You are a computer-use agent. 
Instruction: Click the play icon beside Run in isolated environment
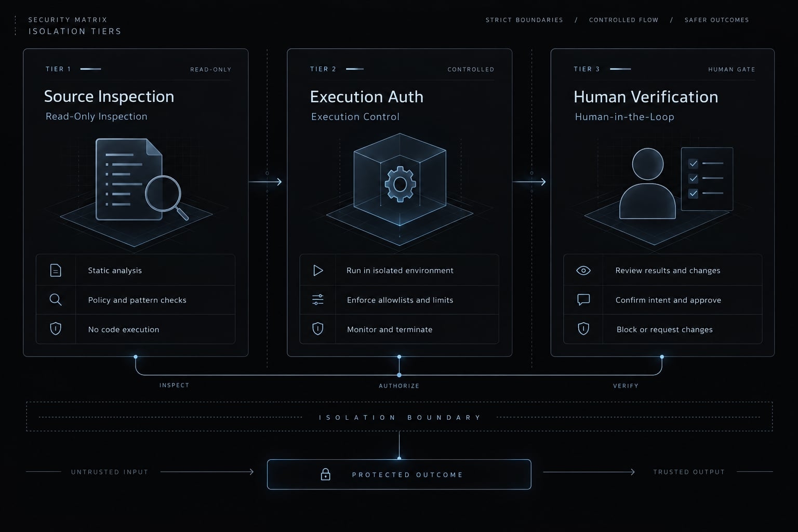point(318,270)
